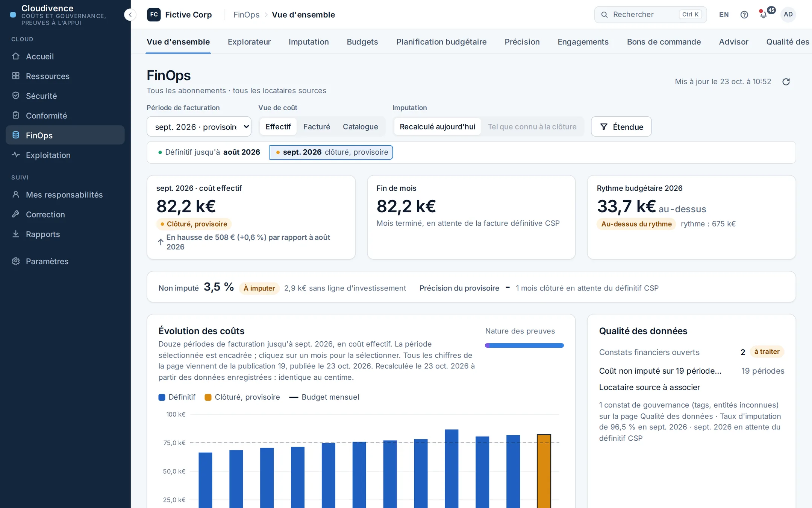Switch cost view to Facturé
The height and width of the screenshot is (508, 812).
tap(317, 127)
